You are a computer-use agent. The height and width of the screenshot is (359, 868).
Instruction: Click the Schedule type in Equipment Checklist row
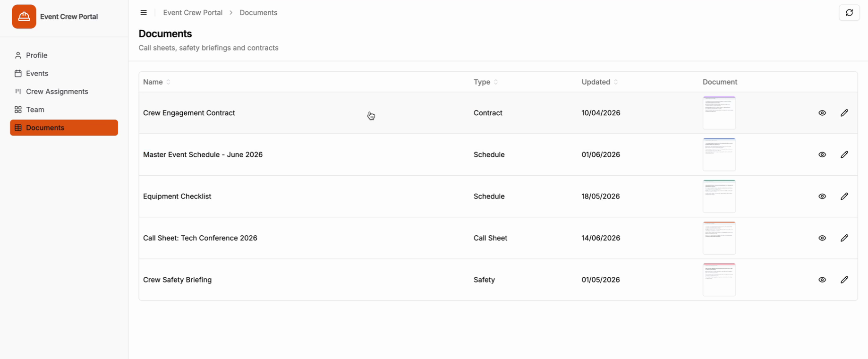coord(489,197)
